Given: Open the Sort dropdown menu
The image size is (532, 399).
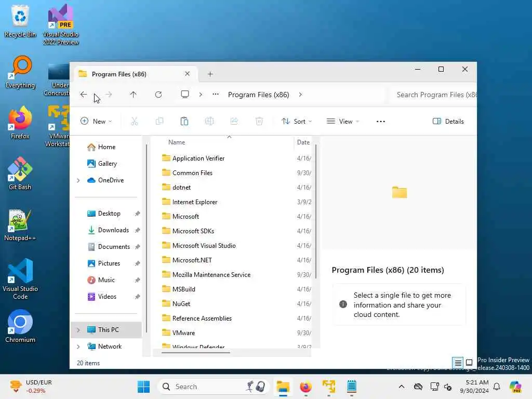Looking at the screenshot, I should click(x=297, y=122).
